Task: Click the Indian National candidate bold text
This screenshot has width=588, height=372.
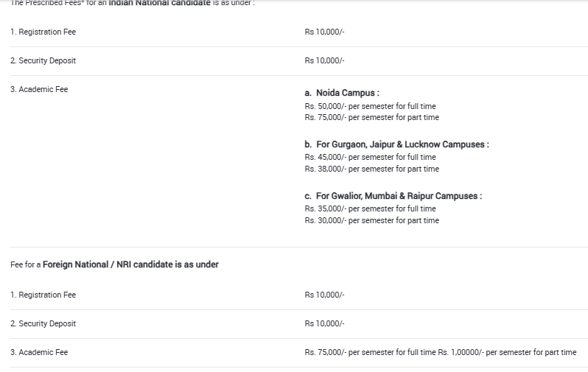Action: coord(159,3)
